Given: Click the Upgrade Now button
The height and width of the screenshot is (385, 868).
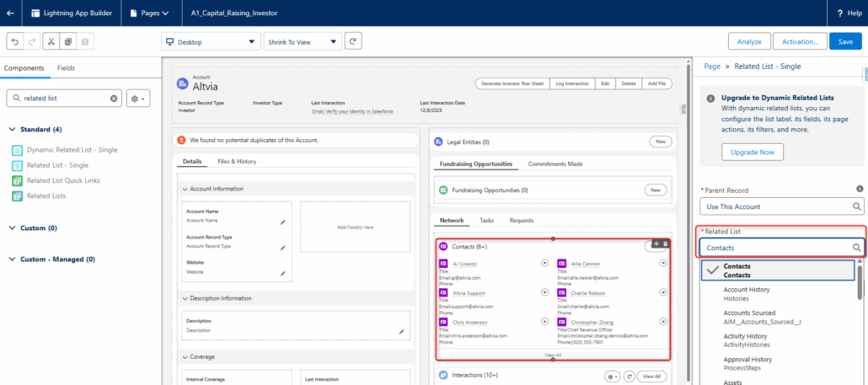Looking at the screenshot, I should [x=753, y=152].
